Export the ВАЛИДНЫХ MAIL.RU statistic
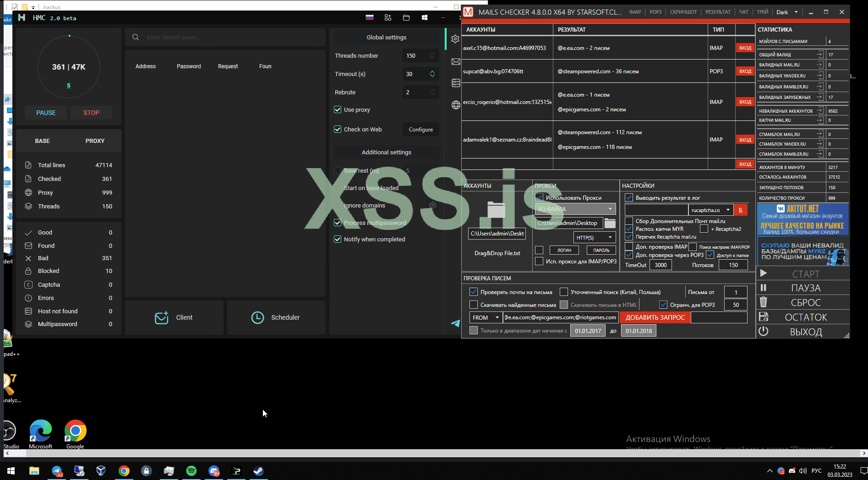The image size is (868, 480). click(820, 65)
